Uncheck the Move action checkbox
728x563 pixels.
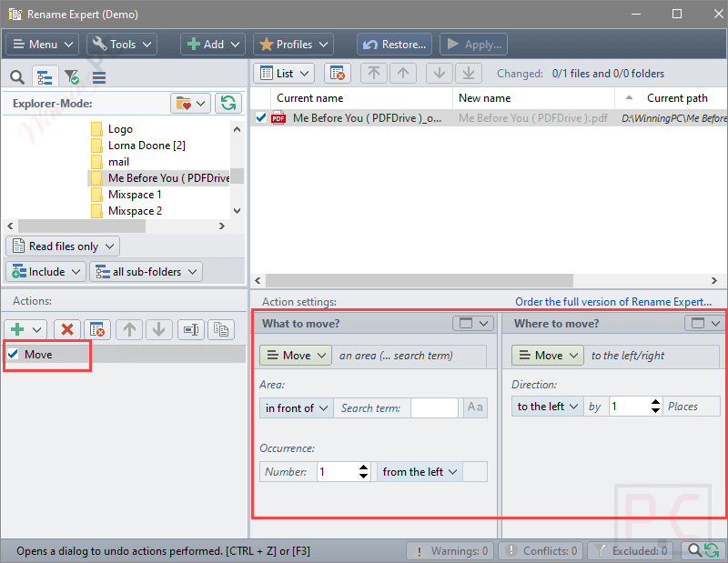click(13, 355)
